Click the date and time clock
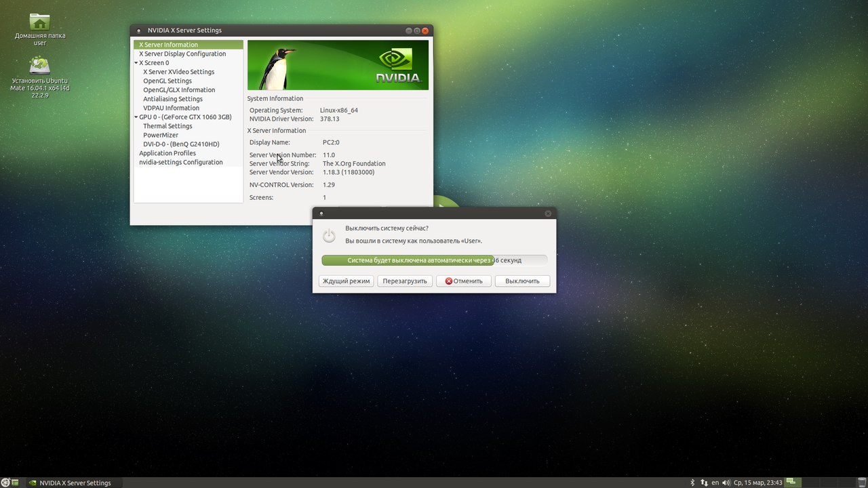868x488 pixels. click(758, 483)
